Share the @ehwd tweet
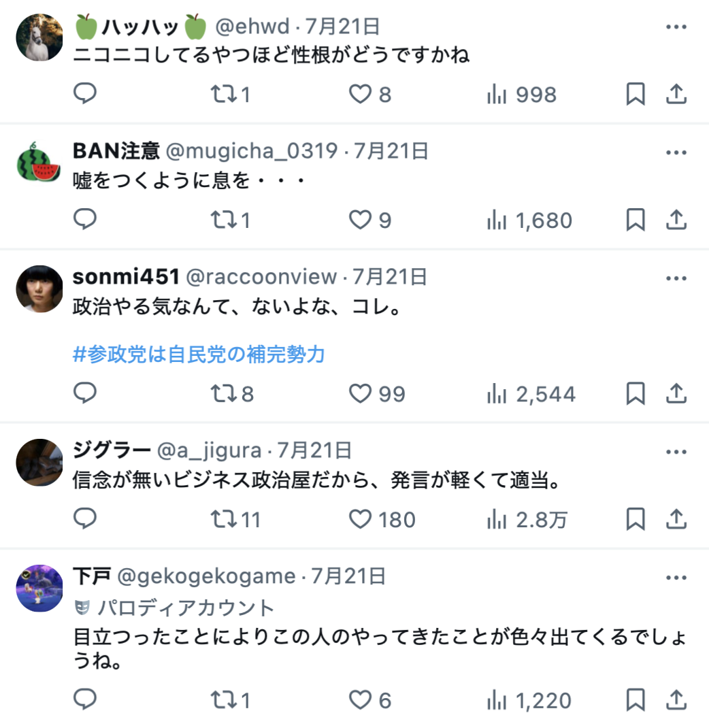The height and width of the screenshot is (728, 709). click(x=676, y=94)
